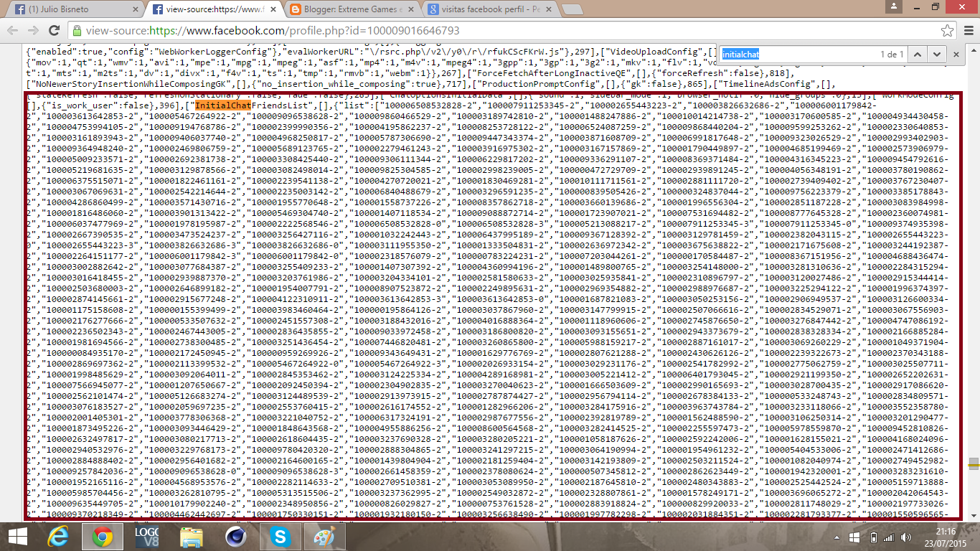Screen dimensions: 980x551
Task: Open the LOGO V8 app on the taskbar
Action: tap(147, 535)
